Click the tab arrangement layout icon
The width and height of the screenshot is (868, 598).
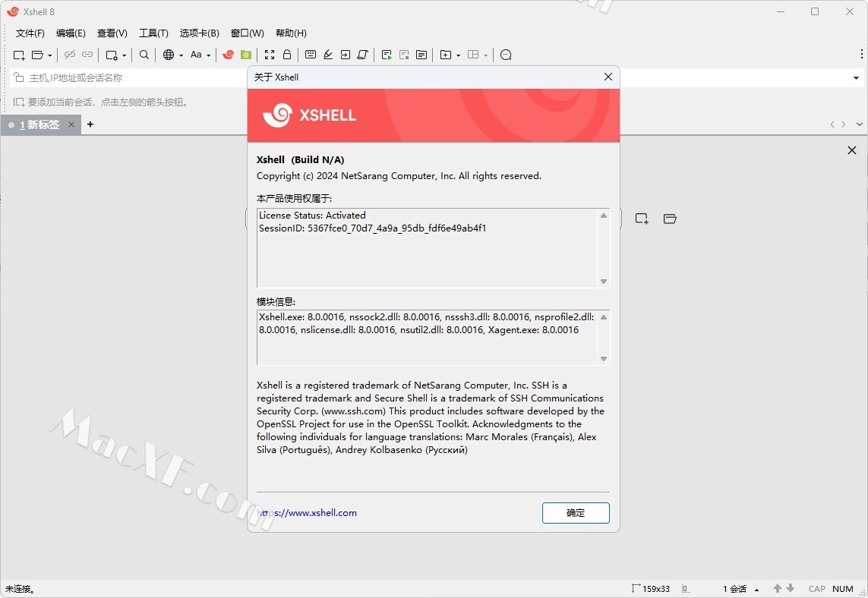pos(473,55)
